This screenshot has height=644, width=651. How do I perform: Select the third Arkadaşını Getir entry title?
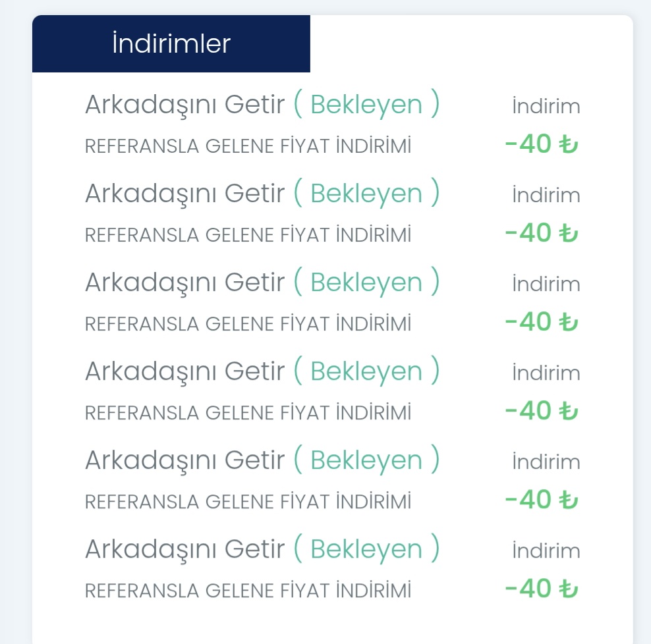point(184,282)
